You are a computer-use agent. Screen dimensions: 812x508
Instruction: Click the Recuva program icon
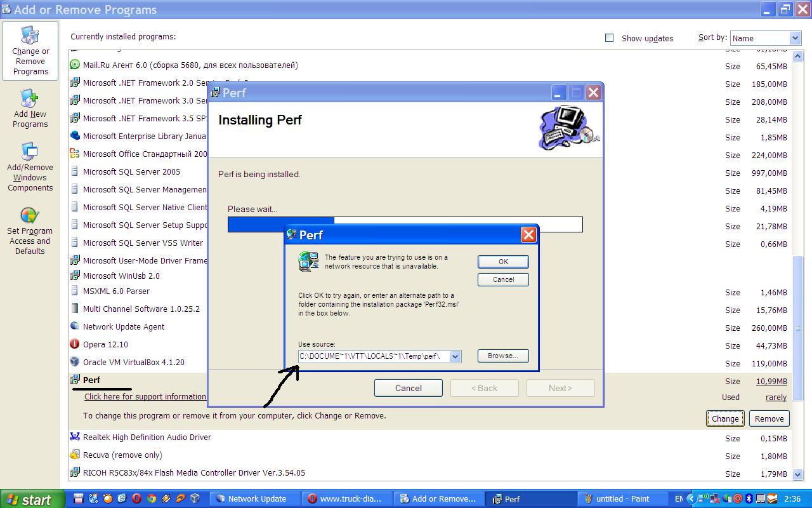pyautogui.click(x=75, y=455)
